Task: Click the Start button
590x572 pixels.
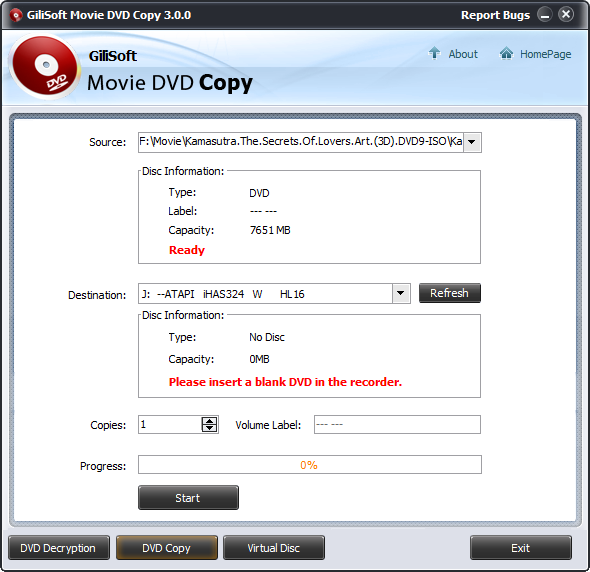Action: coord(188,498)
